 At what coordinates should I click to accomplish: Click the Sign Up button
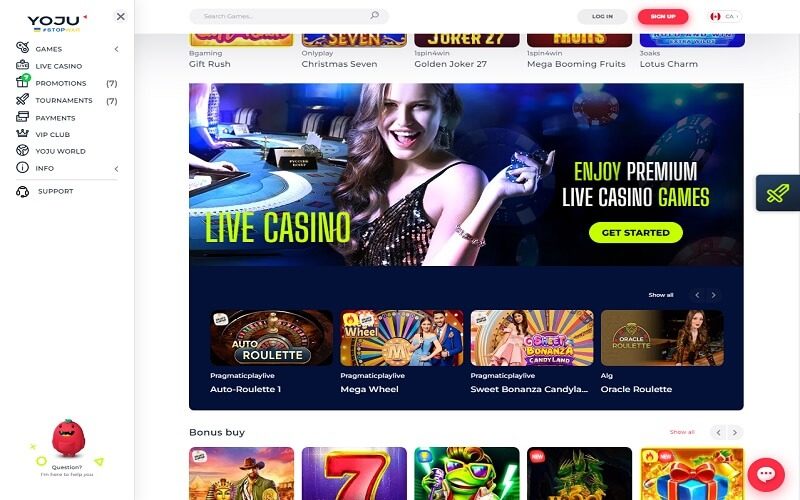click(663, 16)
